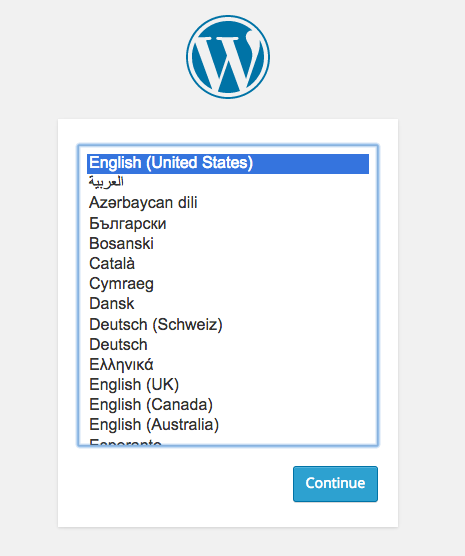Select Català language
This screenshot has width=465, height=556.
point(228,263)
